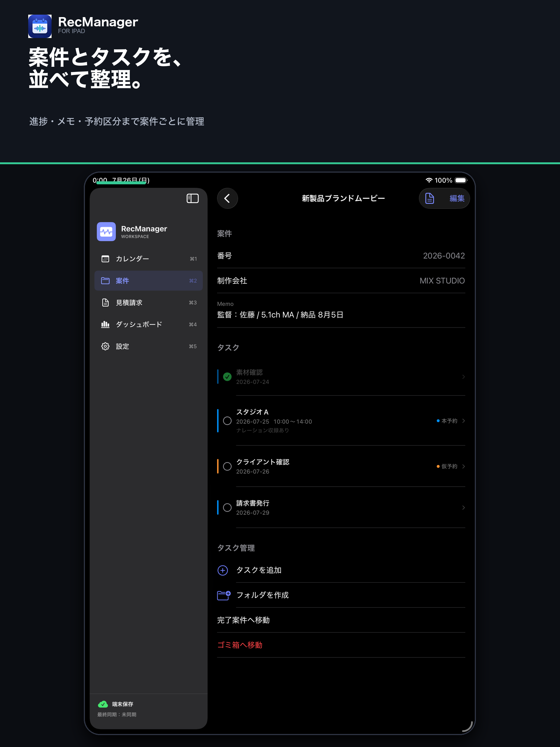Click the date 2026-07-29 under 請求書発行

click(253, 513)
